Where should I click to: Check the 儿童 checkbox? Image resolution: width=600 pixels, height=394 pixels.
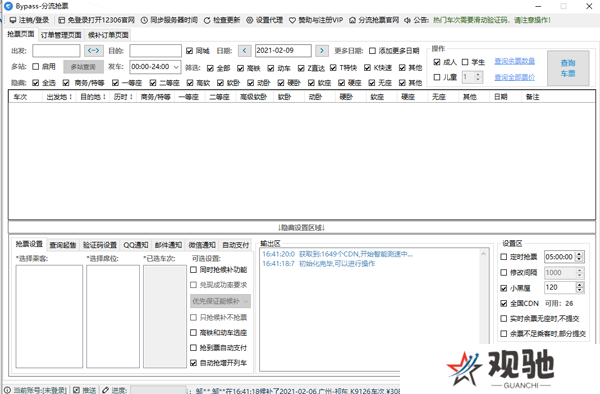[x=437, y=77]
